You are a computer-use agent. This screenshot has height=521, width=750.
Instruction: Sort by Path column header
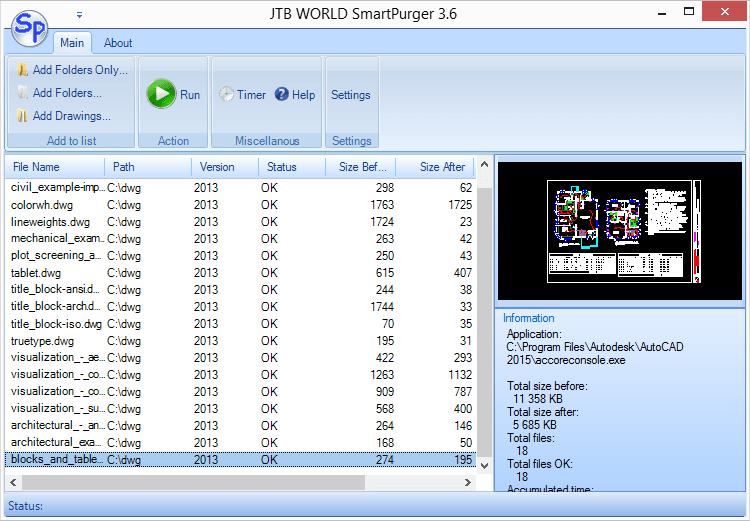tap(148, 167)
